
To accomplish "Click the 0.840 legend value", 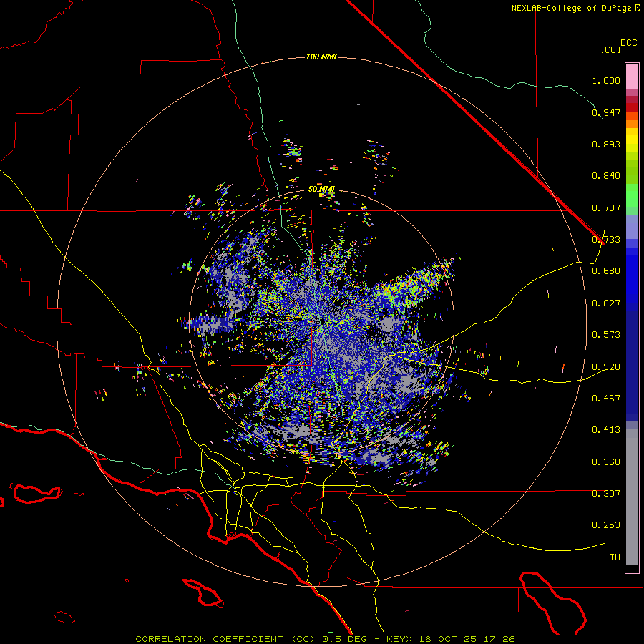I will [x=606, y=176].
